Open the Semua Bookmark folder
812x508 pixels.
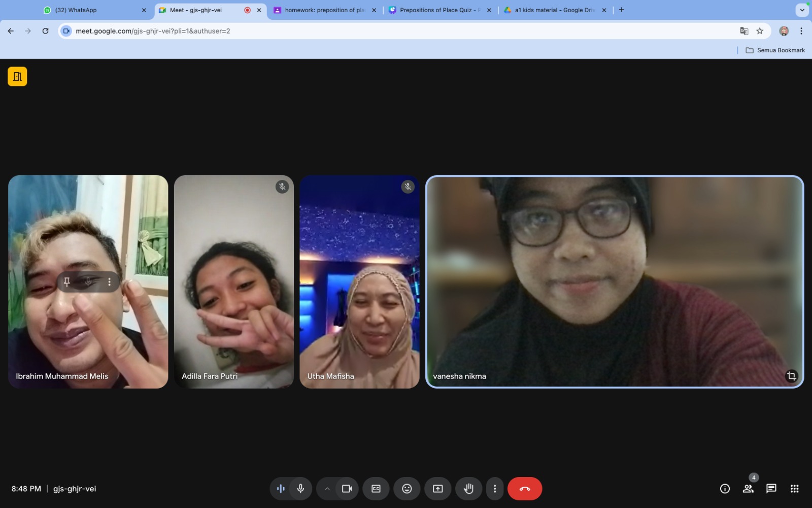coord(775,50)
